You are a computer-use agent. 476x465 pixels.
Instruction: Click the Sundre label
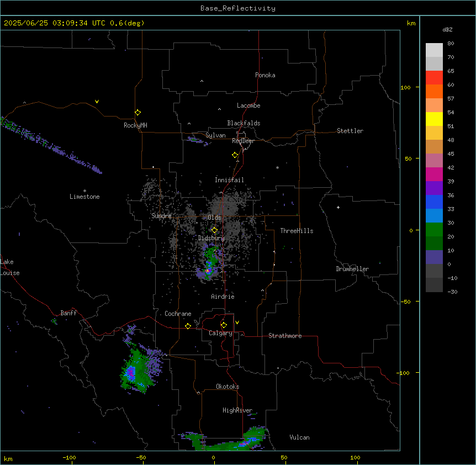pos(161,216)
